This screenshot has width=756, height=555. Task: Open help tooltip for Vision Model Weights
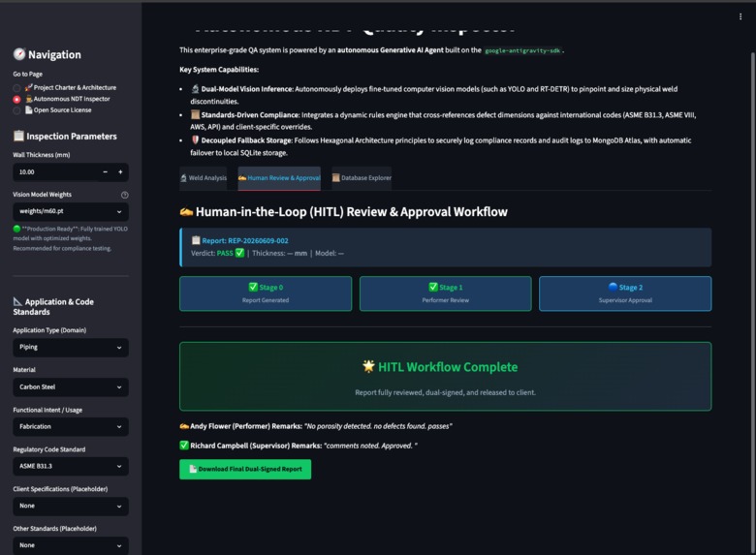click(124, 195)
